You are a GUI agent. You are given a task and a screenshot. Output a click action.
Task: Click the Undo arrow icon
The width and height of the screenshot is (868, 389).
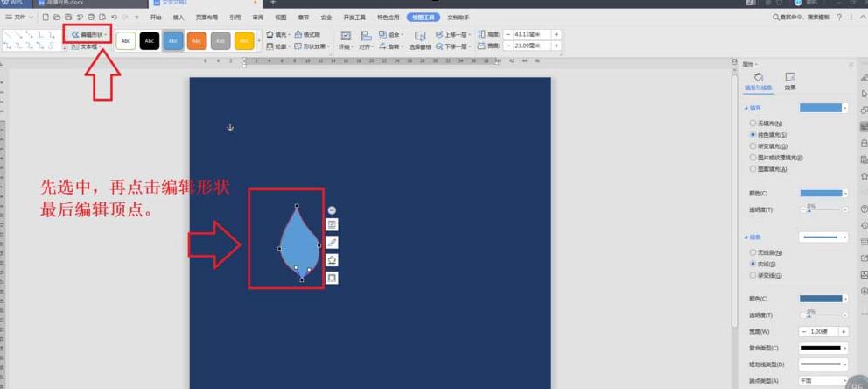114,18
